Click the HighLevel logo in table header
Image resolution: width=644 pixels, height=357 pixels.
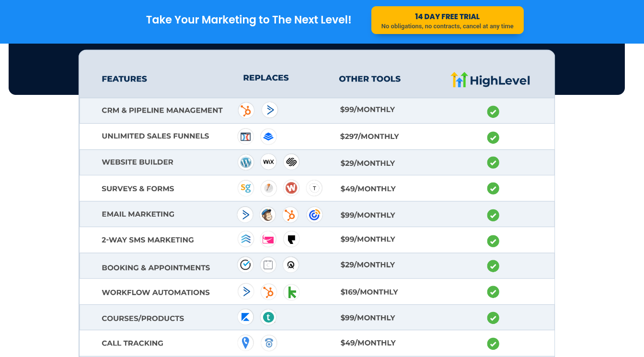tap(490, 80)
